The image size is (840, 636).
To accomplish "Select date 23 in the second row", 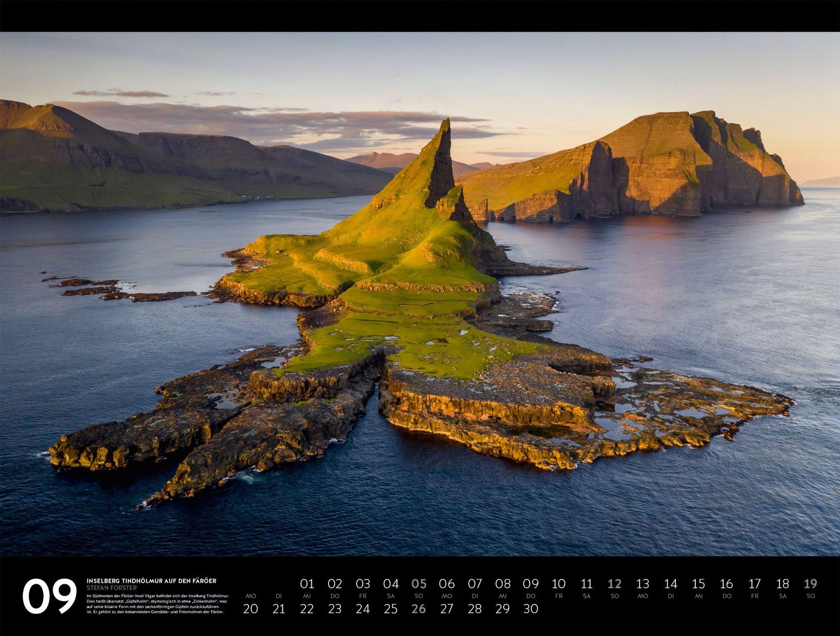I will point(335,609).
